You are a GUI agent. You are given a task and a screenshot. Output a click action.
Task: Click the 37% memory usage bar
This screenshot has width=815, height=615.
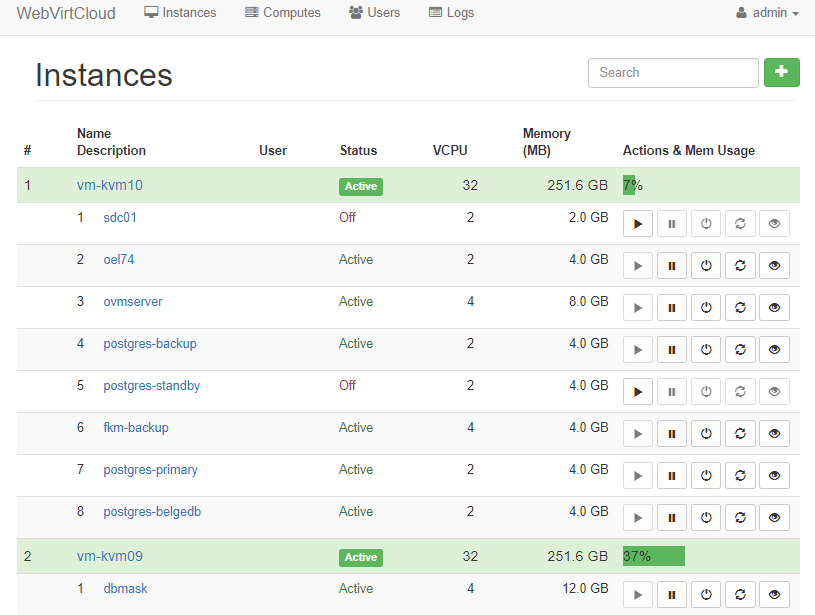[652, 556]
